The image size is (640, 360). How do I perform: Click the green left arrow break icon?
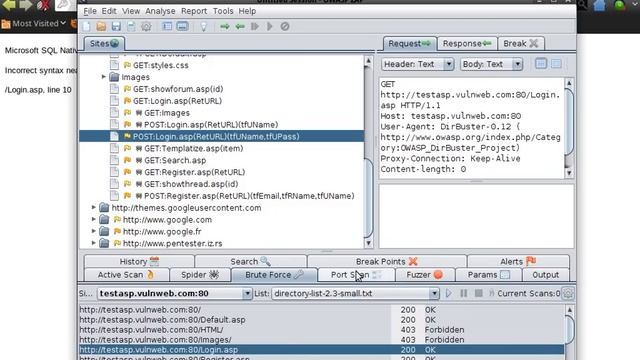(240, 27)
